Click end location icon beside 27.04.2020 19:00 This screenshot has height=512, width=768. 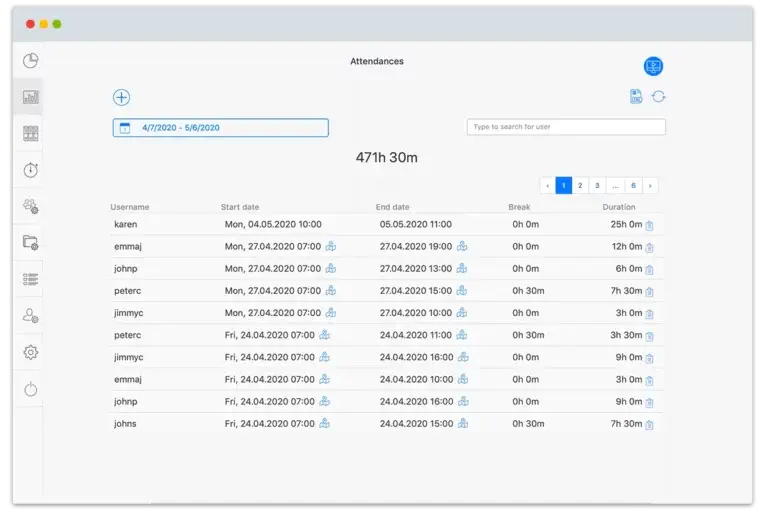click(462, 246)
